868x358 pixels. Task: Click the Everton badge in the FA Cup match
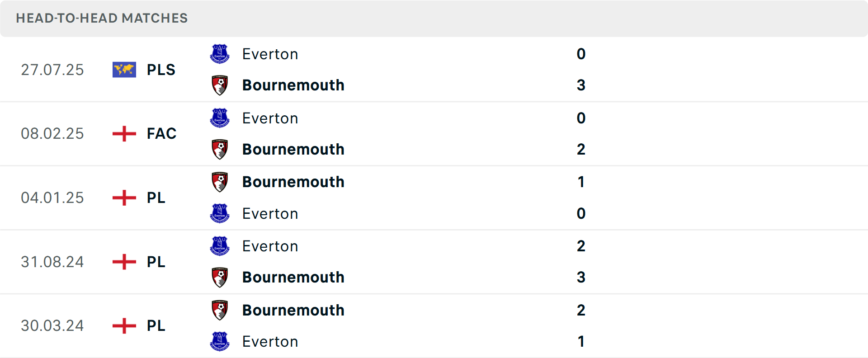220,118
